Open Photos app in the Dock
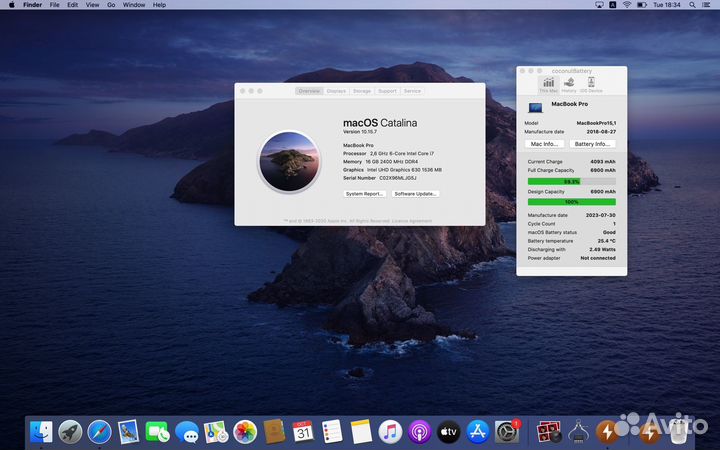The height and width of the screenshot is (450, 720). tap(245, 432)
